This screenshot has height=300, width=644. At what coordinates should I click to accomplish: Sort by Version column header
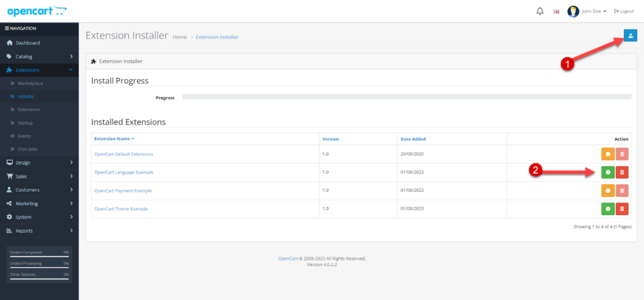[x=331, y=139]
